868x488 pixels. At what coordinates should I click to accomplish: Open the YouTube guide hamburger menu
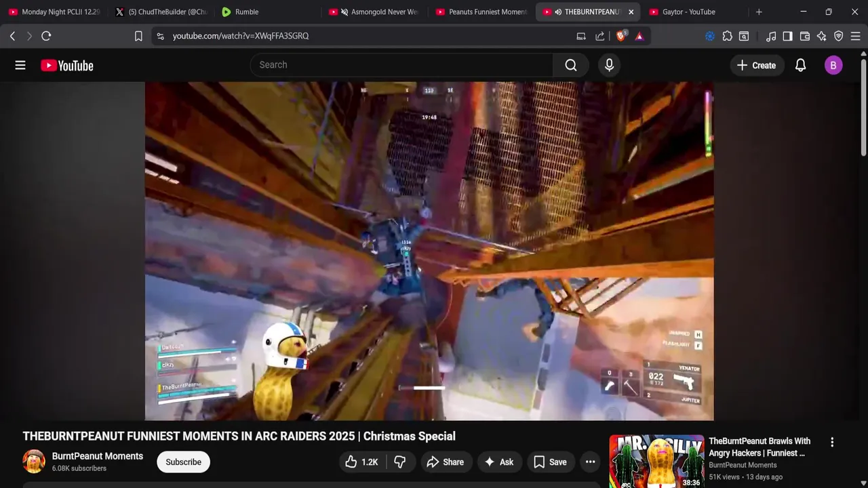(20, 65)
